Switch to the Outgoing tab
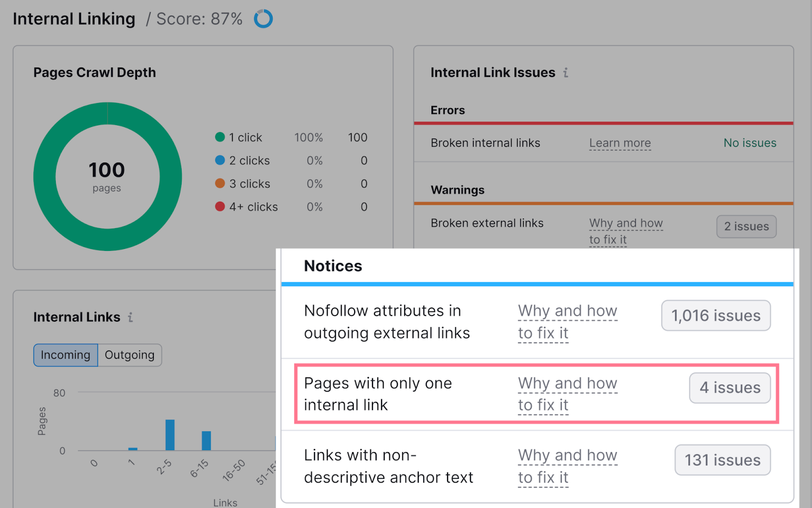 coord(129,355)
